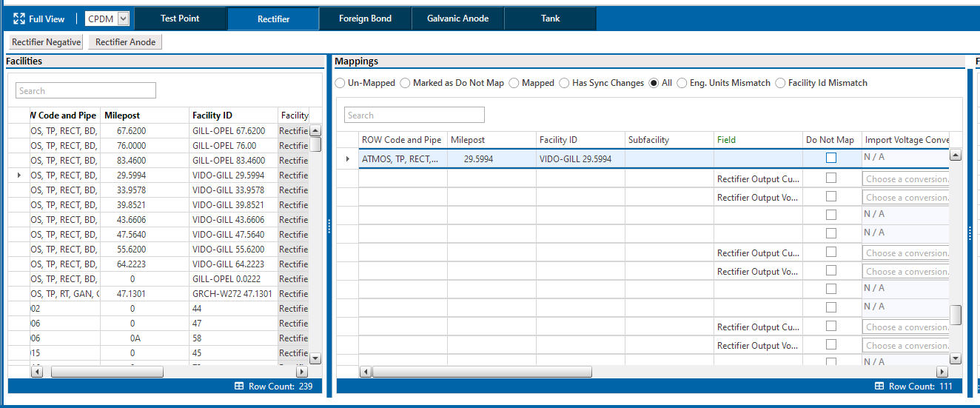Screen dimensions: 980x408
Task: Click Mappings Facility ID column header
Action: click(580, 140)
